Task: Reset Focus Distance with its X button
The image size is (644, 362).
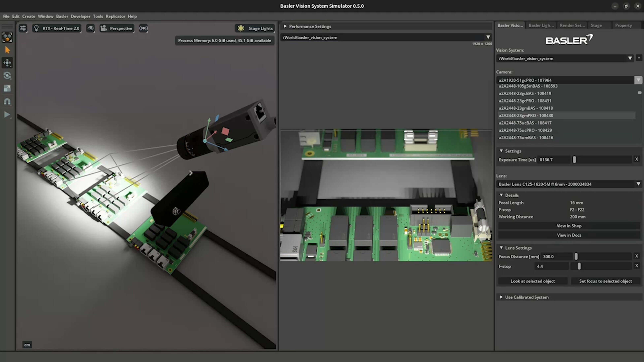Action: coord(637,256)
